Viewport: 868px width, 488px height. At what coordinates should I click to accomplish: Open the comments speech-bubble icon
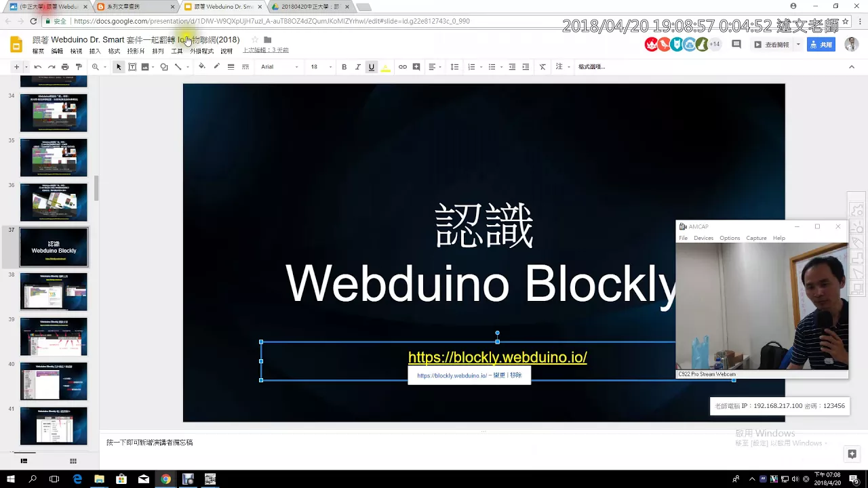tap(736, 45)
